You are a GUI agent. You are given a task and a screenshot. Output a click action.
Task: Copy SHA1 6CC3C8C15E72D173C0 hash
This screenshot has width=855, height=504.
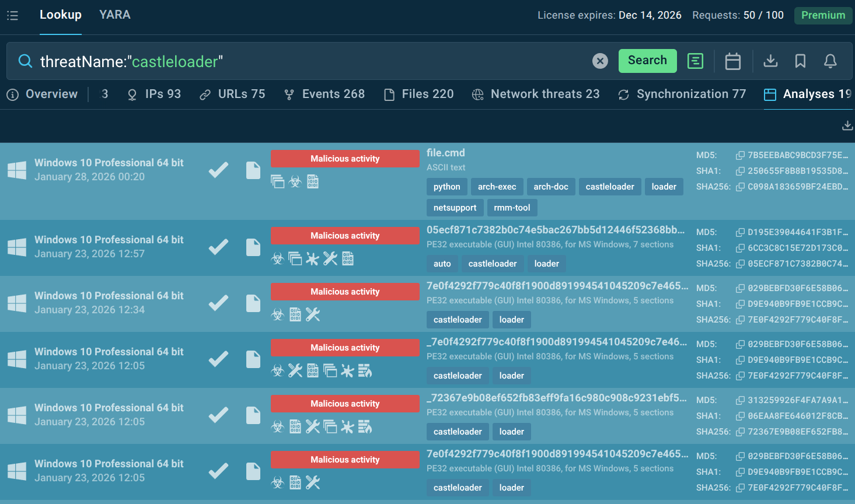(x=740, y=248)
